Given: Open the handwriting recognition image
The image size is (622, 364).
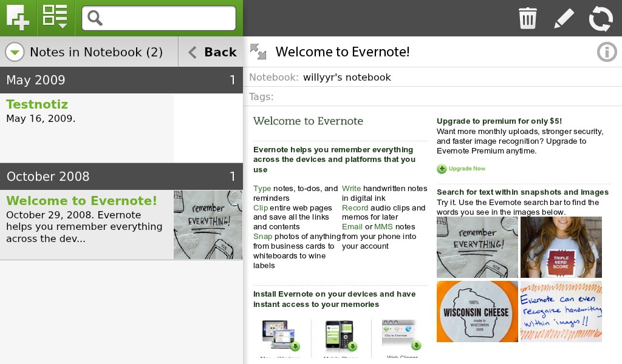Looking at the screenshot, I should tap(561, 311).
